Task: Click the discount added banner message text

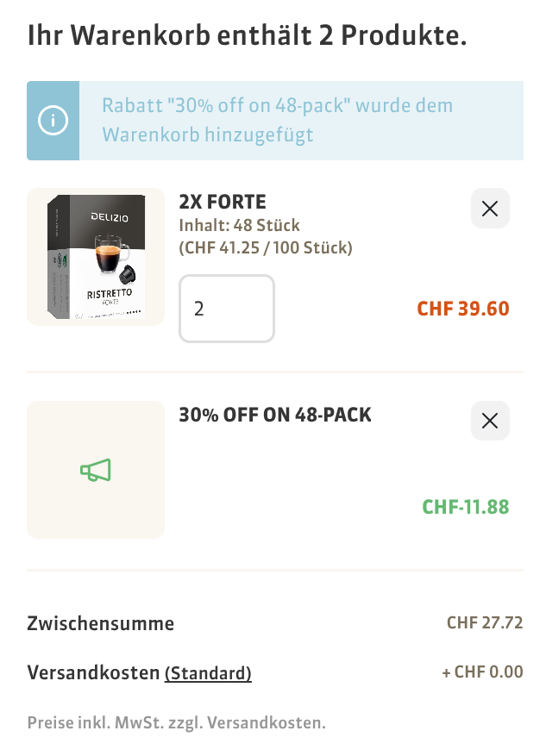Action: [x=278, y=121]
